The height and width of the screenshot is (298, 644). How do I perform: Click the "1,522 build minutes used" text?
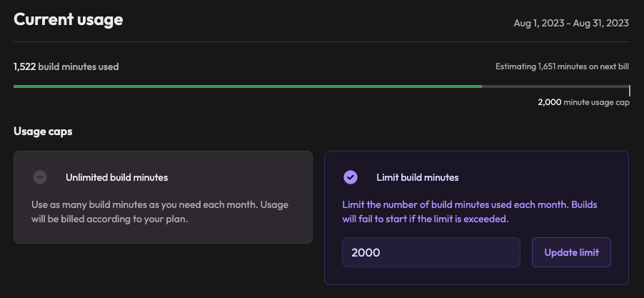66,67
